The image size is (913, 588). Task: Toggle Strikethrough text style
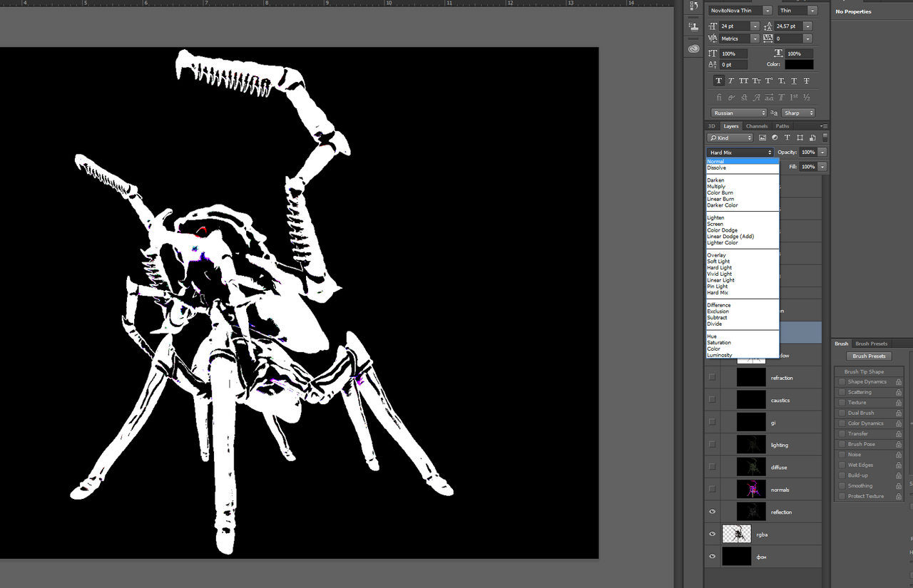pyautogui.click(x=807, y=81)
